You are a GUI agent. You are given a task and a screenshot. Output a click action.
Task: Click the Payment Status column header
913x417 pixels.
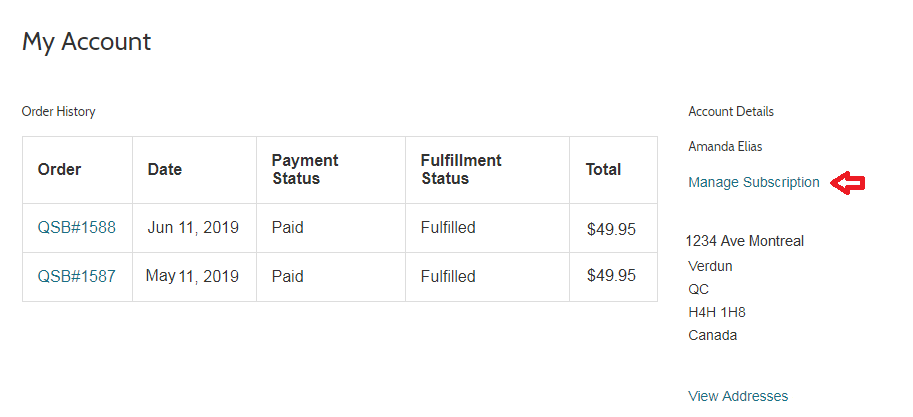point(305,169)
